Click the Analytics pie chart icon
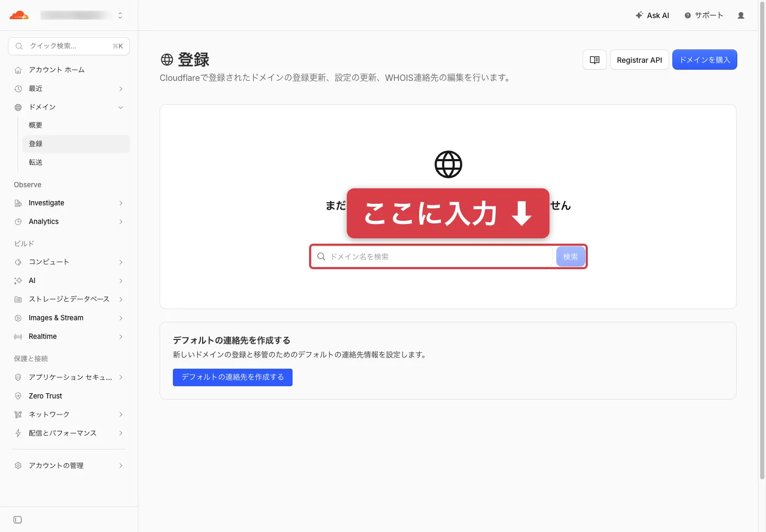 [x=18, y=222]
